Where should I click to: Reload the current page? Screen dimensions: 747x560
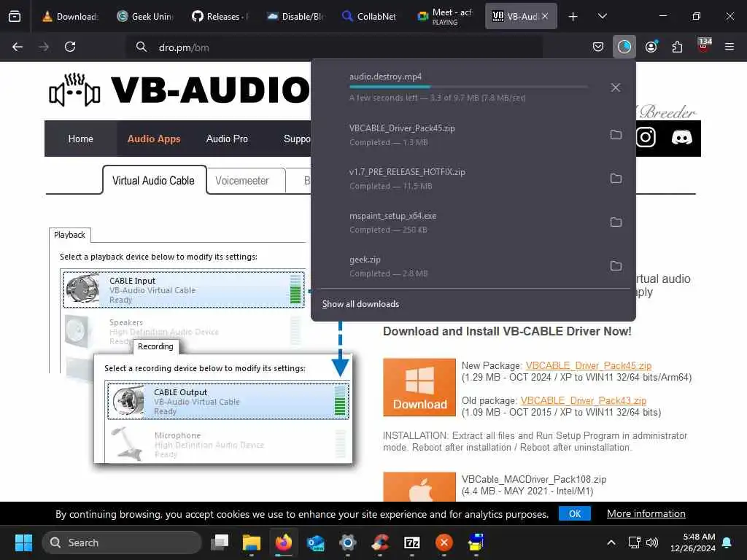[70, 47]
